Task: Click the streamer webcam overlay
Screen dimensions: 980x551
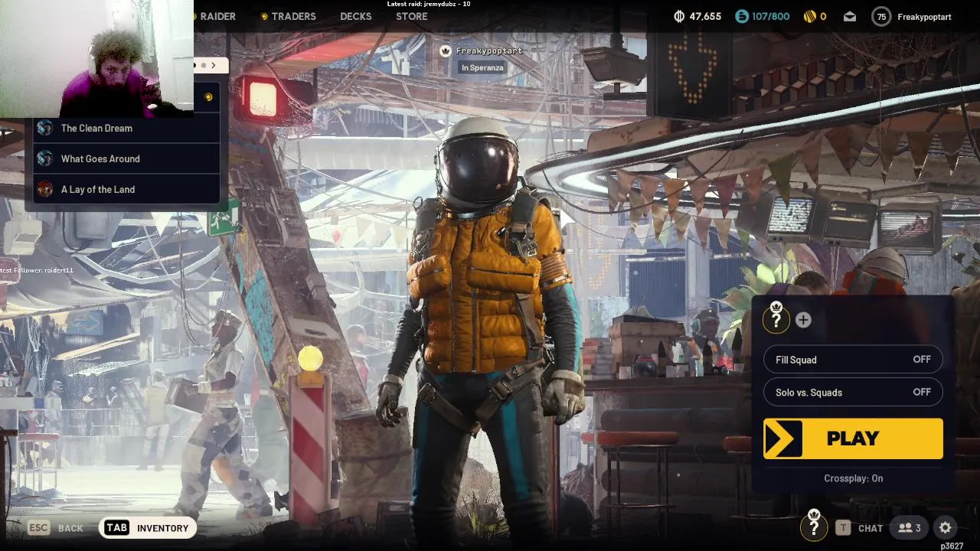Action: point(96,59)
